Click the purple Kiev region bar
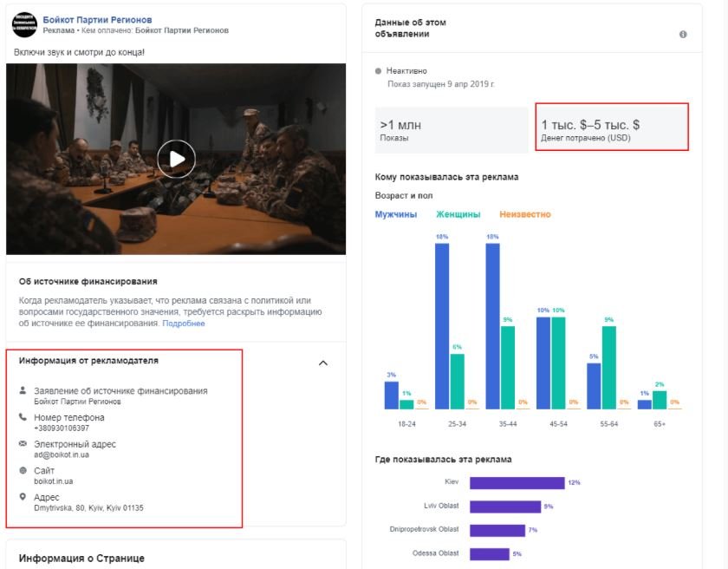 coord(517,482)
